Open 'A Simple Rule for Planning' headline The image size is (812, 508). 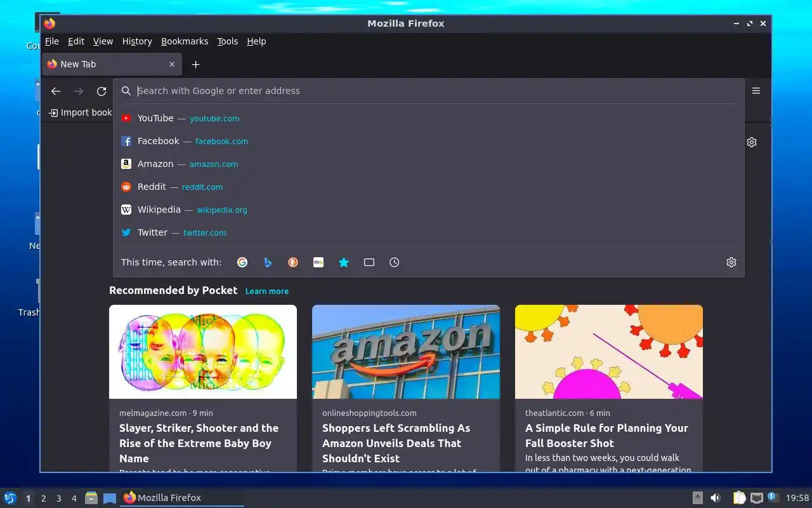[x=606, y=436]
